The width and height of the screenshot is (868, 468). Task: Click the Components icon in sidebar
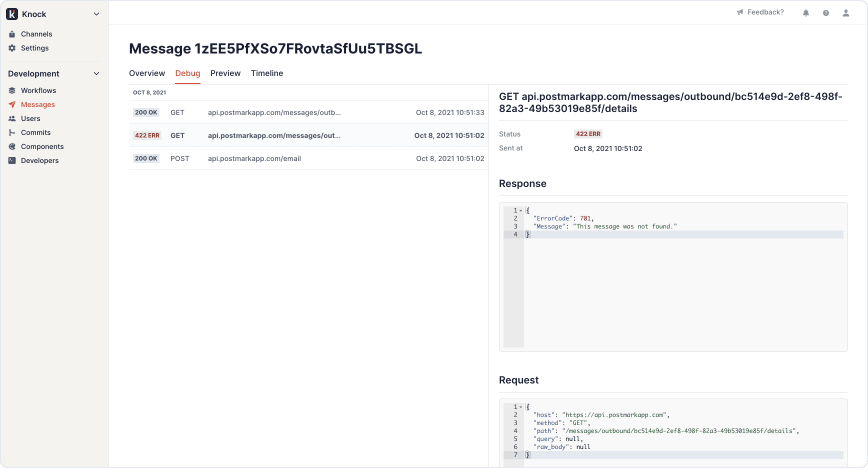12,146
